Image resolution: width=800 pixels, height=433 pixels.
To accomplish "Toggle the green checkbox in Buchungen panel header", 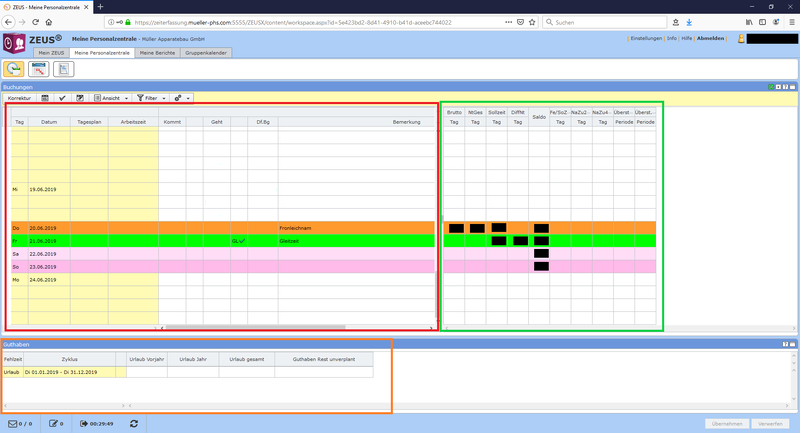I will [773, 88].
